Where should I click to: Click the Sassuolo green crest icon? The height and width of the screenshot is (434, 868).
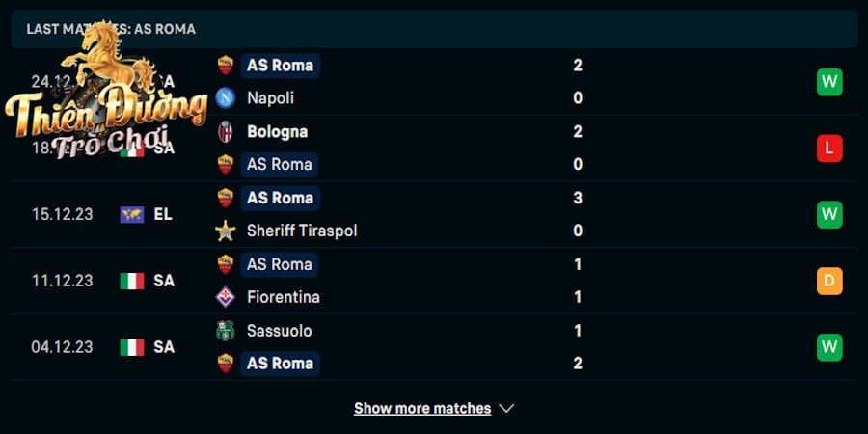tap(226, 331)
